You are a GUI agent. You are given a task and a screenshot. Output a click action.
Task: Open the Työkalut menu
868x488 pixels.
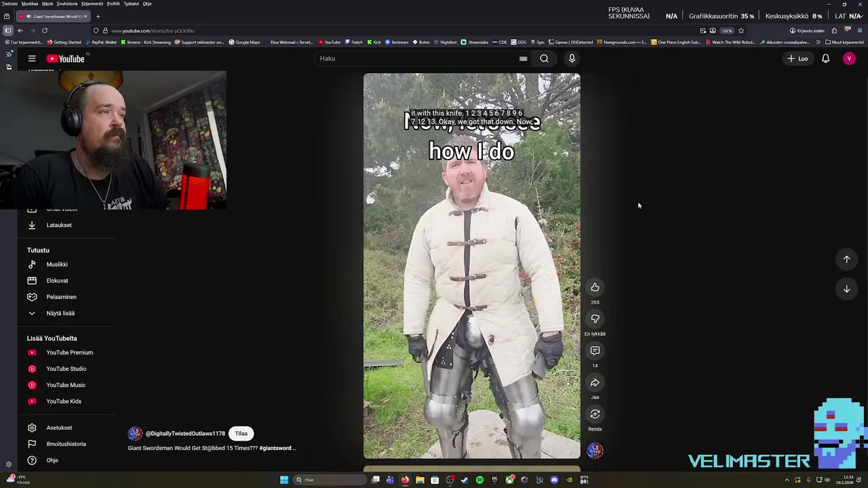(131, 3)
